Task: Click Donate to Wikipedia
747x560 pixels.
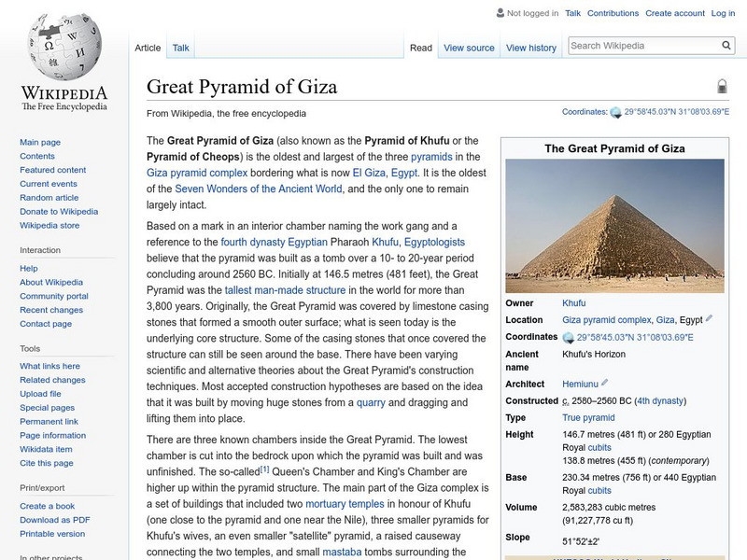Action: [59, 212]
